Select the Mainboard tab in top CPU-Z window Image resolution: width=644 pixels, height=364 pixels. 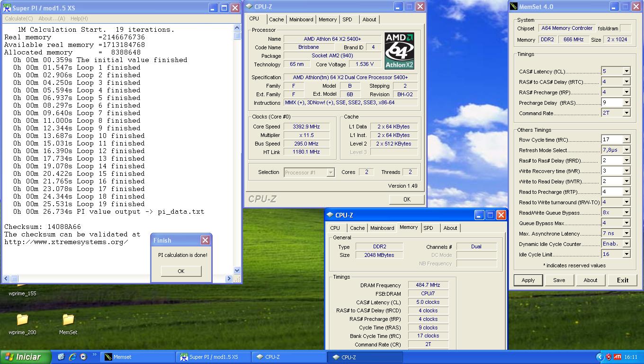point(301,19)
